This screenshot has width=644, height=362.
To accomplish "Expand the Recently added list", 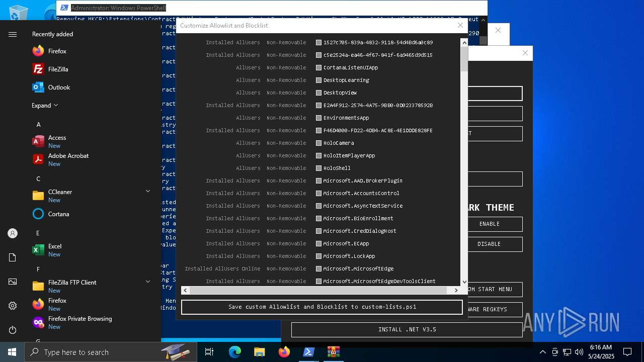I will 45,106.
